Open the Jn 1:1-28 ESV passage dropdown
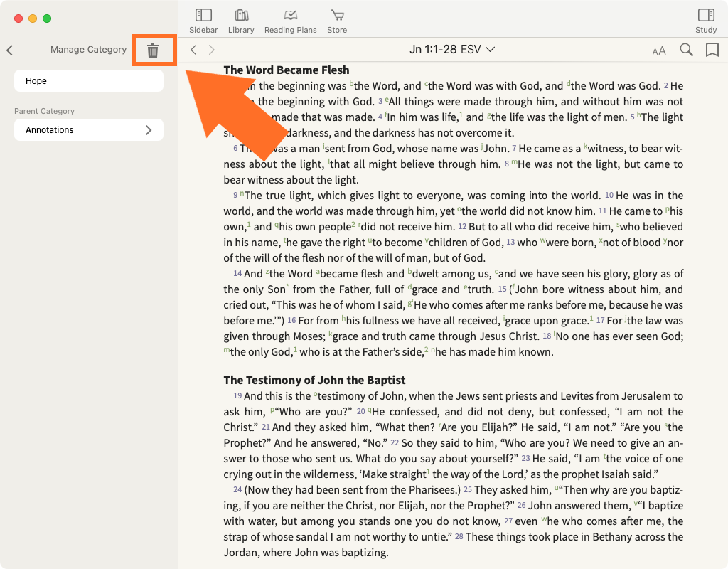 pyautogui.click(x=452, y=50)
